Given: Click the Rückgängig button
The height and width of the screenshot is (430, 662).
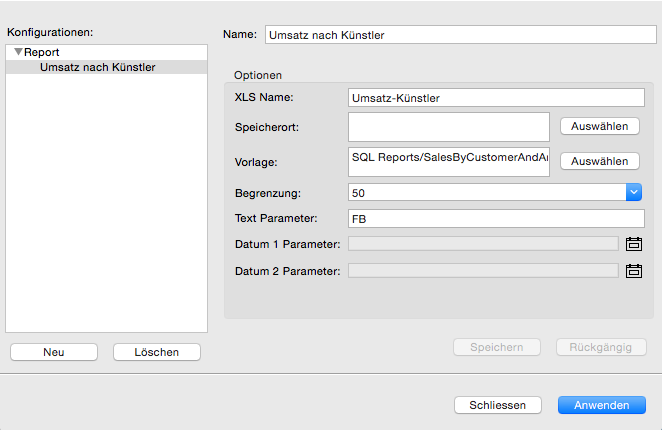Looking at the screenshot, I should [601, 347].
